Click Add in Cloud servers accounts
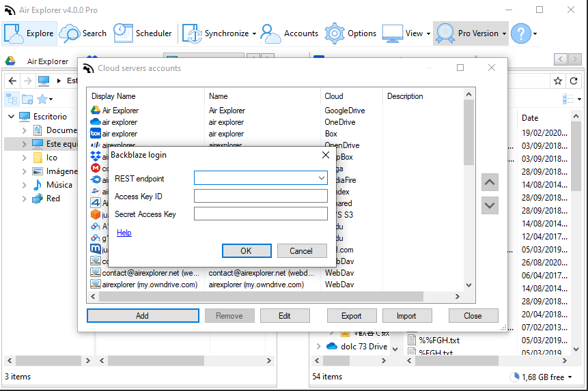Viewport: 588px width, 391px height. click(143, 316)
